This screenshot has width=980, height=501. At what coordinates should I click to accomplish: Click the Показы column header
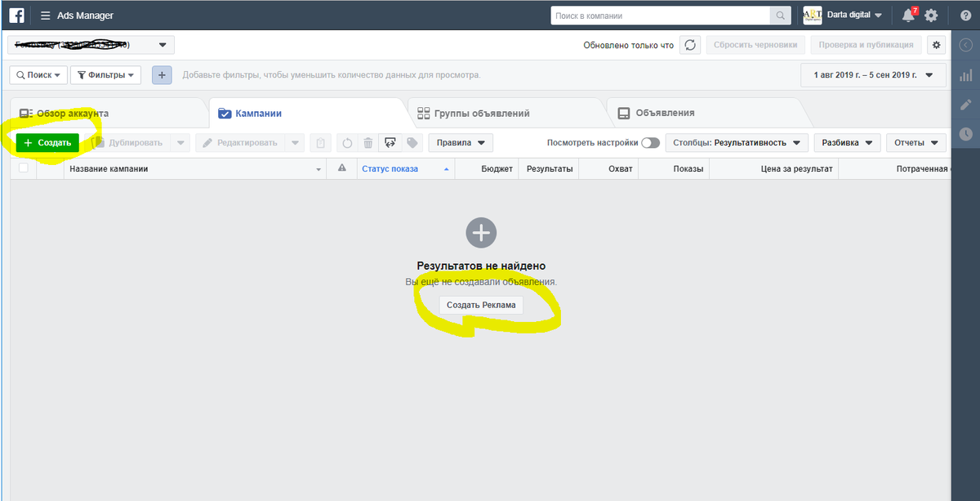pyautogui.click(x=674, y=168)
